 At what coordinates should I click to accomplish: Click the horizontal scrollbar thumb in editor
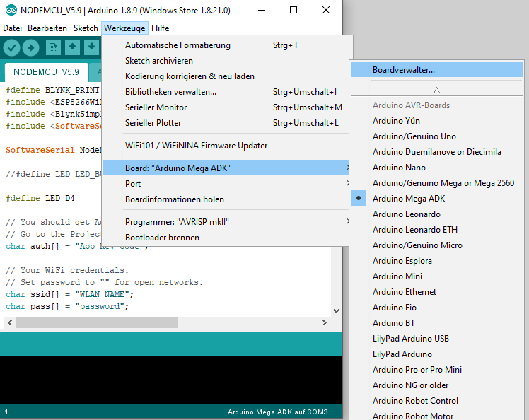[97, 323]
